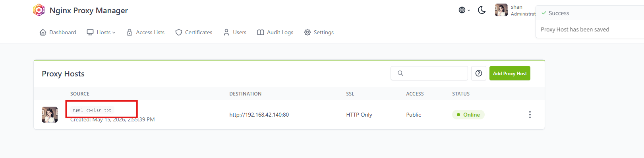The image size is (644, 158).
Task: Open three-dot actions menu for npm1.cpolar.top
Action: (530, 115)
